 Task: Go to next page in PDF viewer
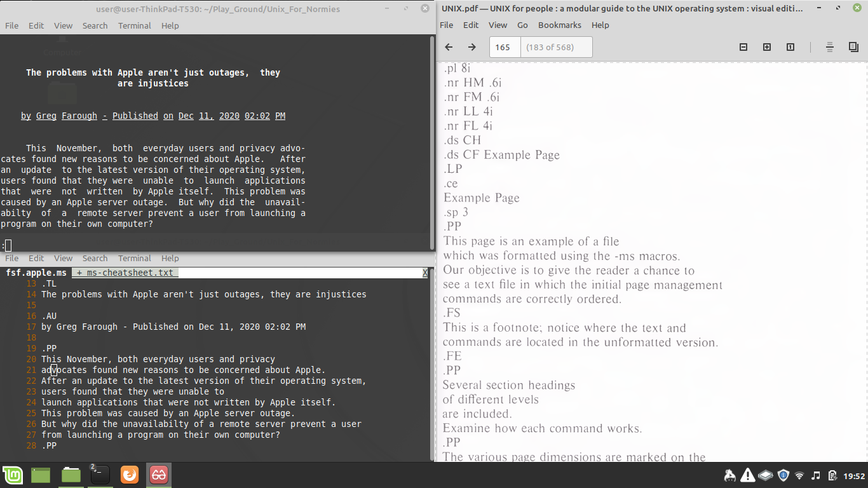[471, 47]
